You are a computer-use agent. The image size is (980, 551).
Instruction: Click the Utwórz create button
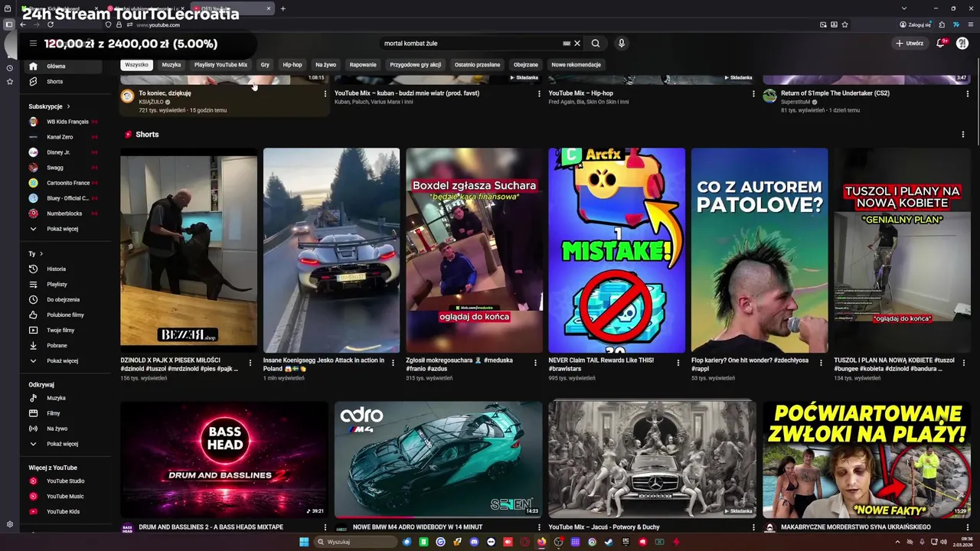[910, 44]
